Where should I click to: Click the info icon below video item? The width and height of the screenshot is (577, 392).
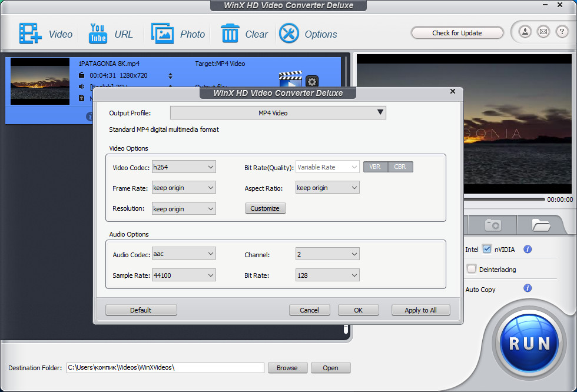pyautogui.click(x=89, y=117)
